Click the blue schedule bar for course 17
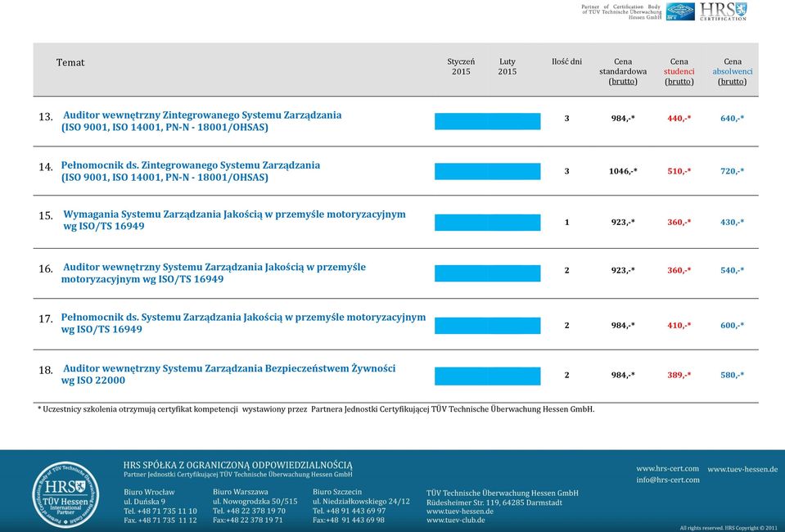The height and width of the screenshot is (532, 785). click(488, 325)
